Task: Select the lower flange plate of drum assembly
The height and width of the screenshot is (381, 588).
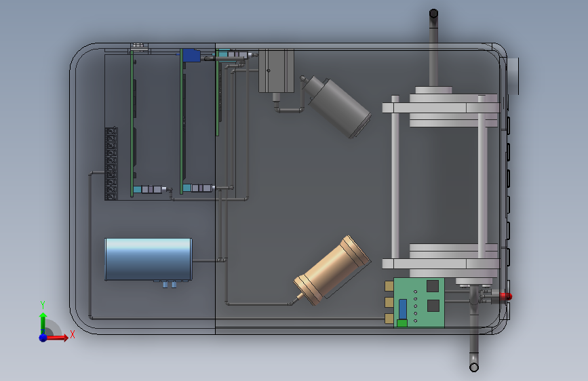Action: tap(441, 264)
